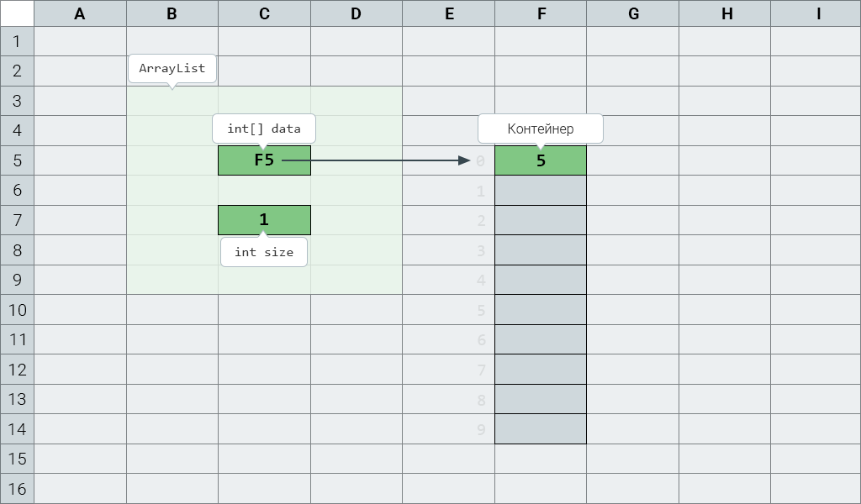Select row 5 header
The image size is (861, 504).
17,160
